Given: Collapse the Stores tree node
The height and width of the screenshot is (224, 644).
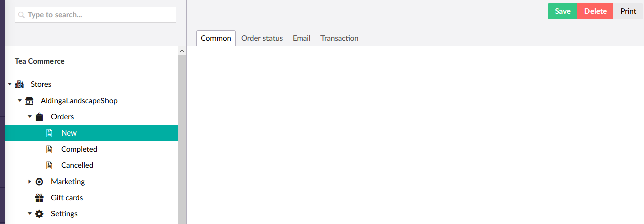Looking at the screenshot, I should [x=10, y=84].
